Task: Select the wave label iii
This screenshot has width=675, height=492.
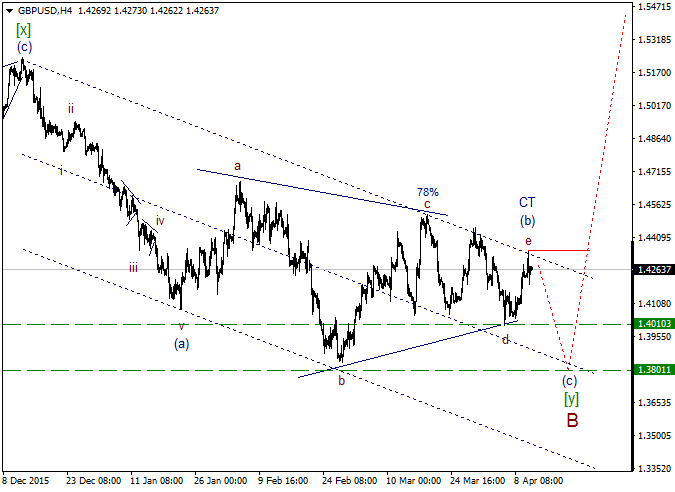Action: coord(133,268)
